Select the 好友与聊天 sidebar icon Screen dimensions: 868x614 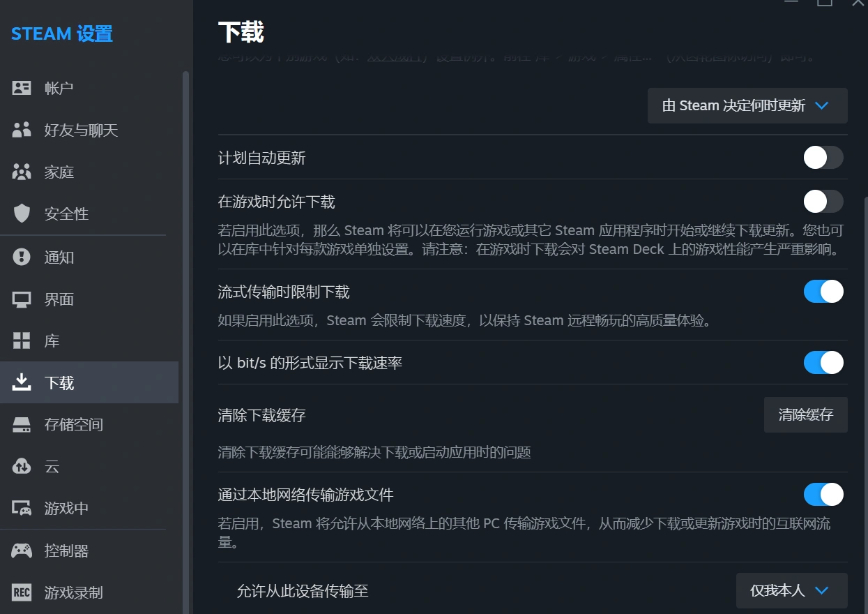(21, 130)
